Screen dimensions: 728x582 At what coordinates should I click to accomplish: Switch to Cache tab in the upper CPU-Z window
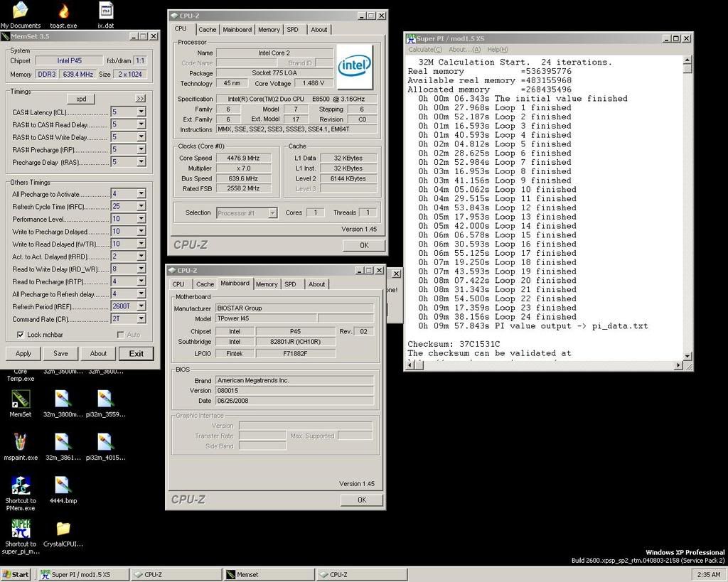pyautogui.click(x=207, y=30)
